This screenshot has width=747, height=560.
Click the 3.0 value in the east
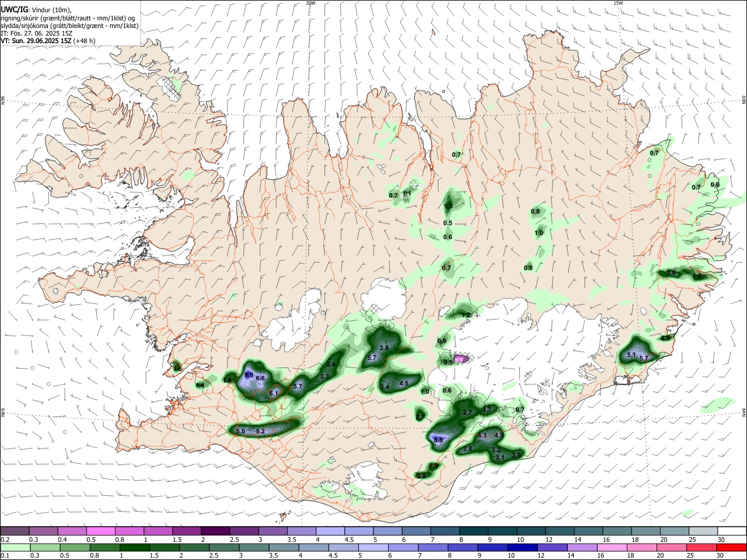pos(671,273)
